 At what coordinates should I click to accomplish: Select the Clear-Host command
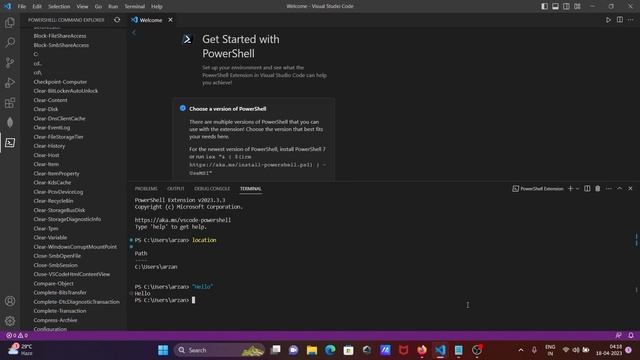pos(47,155)
